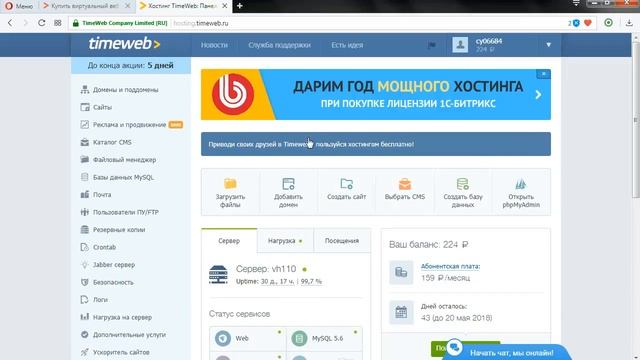The image size is (640, 360).
Task: Switch to the Нагрузка tab
Action: tap(285, 241)
